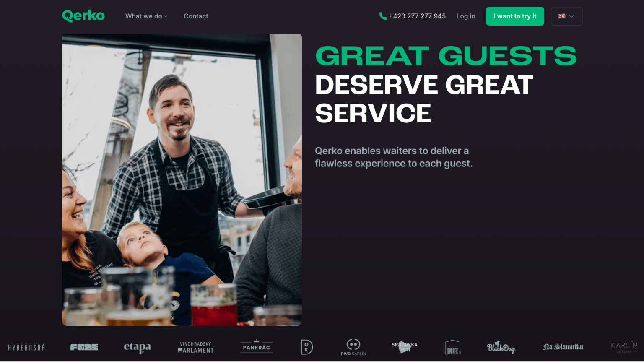This screenshot has width=644, height=364.
Task: Click the etapa brand logo
Action: (x=137, y=348)
